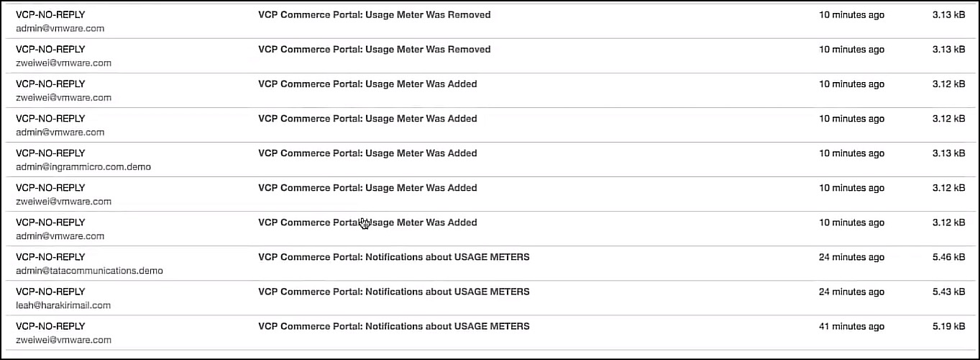Open Usage Meter Was Added email for ingrammicro

pyautogui.click(x=367, y=153)
